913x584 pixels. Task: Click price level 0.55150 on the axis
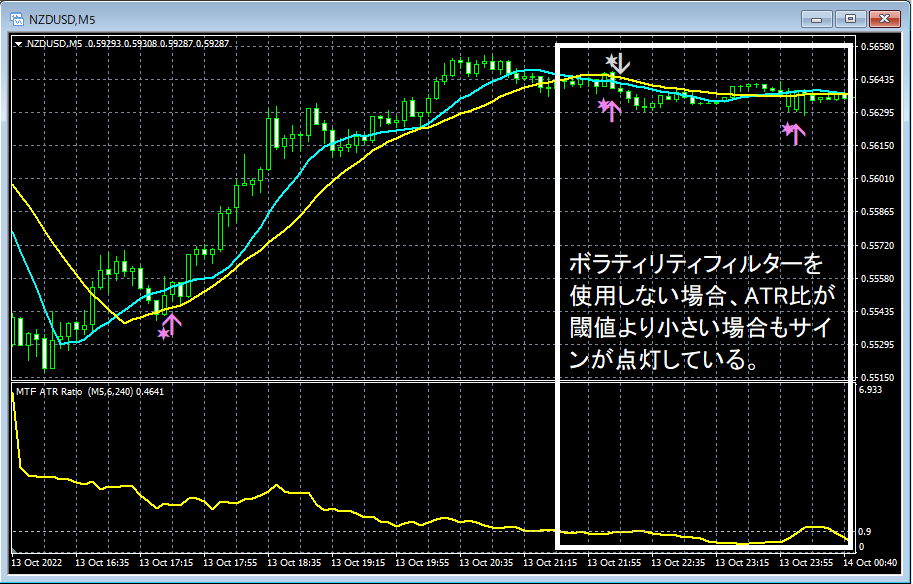pyautogui.click(x=877, y=378)
